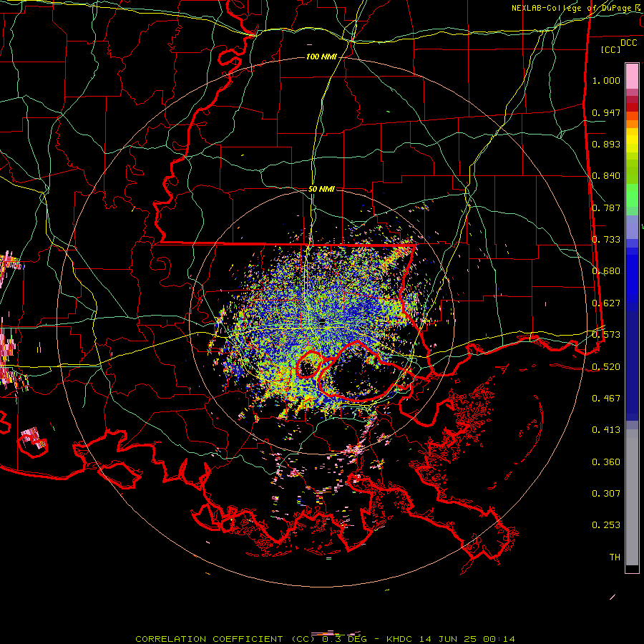This screenshot has height=644, width=644.
Task: Click the 0.787 scale value
Action: pyautogui.click(x=606, y=208)
